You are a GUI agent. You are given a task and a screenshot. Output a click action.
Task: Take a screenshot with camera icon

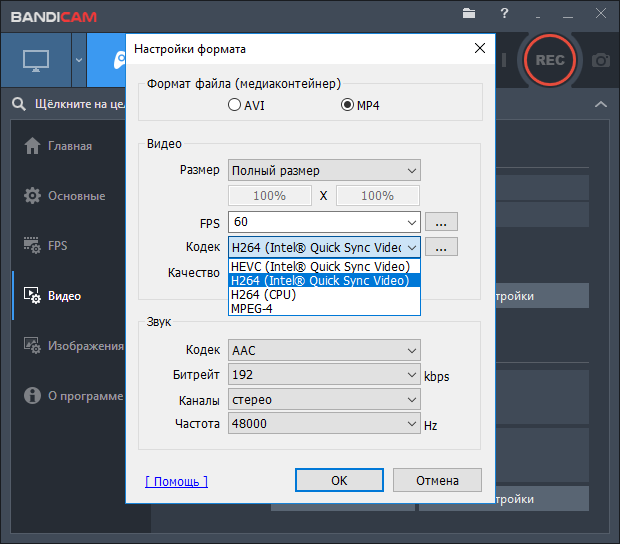(601, 60)
